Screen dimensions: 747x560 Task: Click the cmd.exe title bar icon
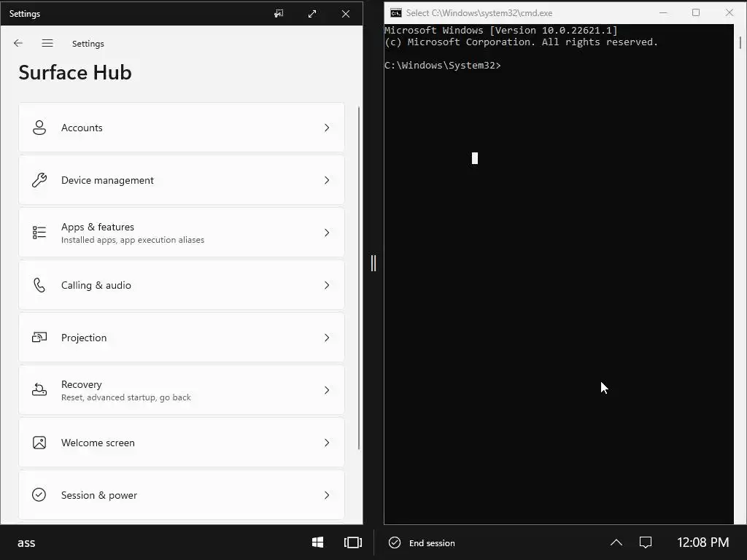coord(395,13)
